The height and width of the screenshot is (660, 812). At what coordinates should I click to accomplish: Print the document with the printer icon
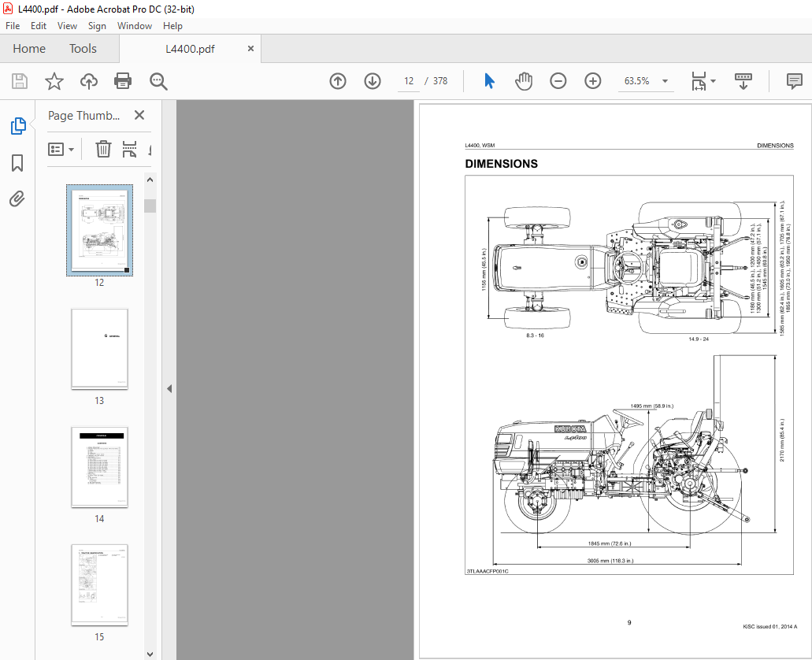click(123, 81)
